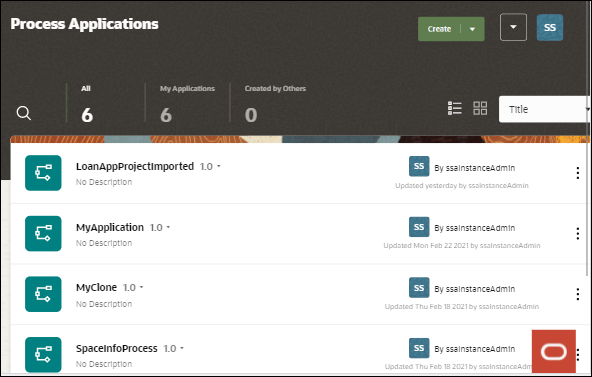Image resolution: width=592 pixels, height=377 pixels.
Task: Click SS avatar on MyApplication row
Action: click(x=419, y=227)
